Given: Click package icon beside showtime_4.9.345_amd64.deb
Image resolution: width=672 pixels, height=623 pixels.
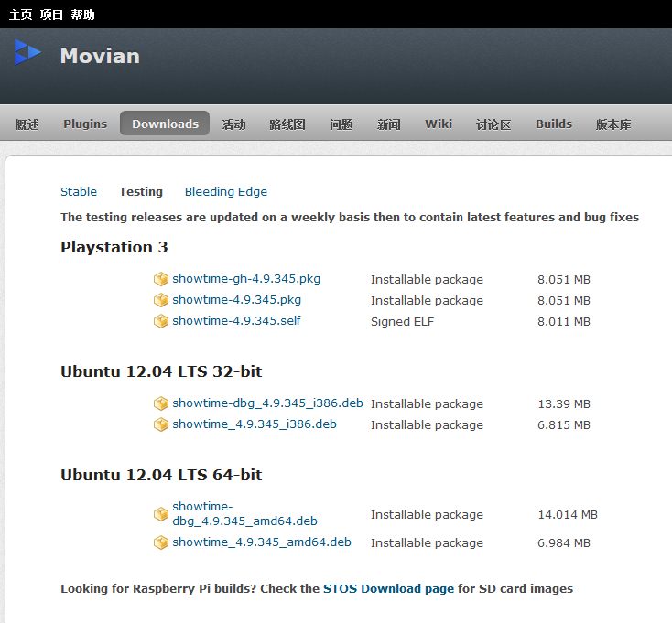Looking at the screenshot, I should pos(161,542).
